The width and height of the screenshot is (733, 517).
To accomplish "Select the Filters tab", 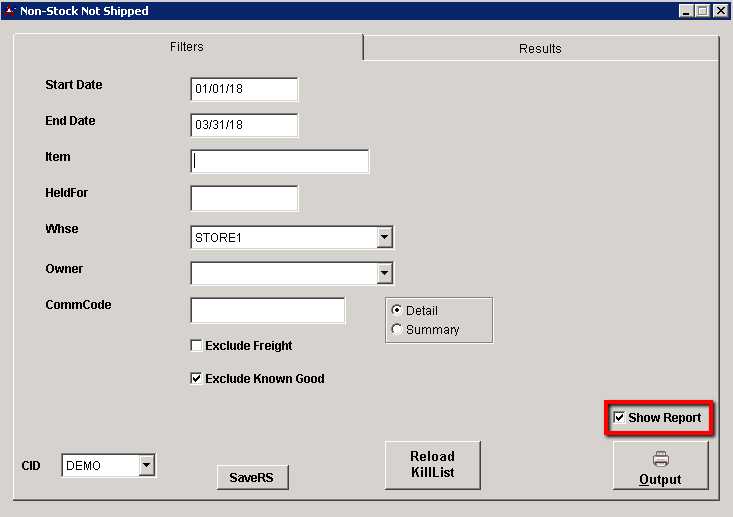I will coord(187,47).
